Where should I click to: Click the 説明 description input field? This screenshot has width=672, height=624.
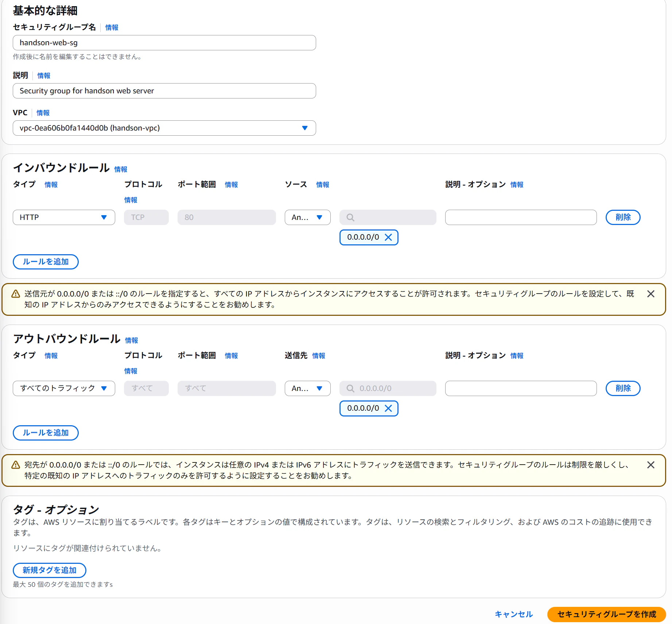[x=164, y=91]
